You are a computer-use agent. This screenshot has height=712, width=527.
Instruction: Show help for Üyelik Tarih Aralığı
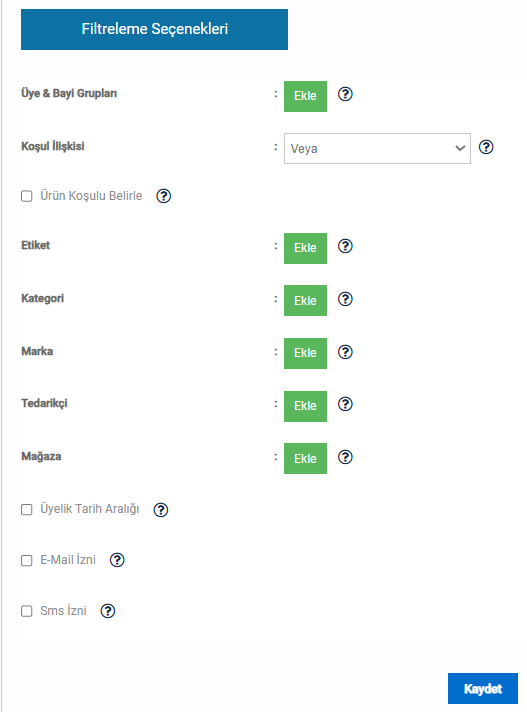coord(161,510)
